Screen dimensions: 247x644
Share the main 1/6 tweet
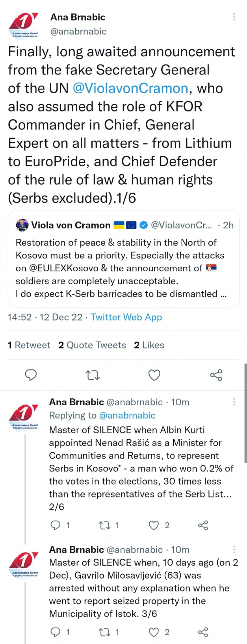pos(216,375)
